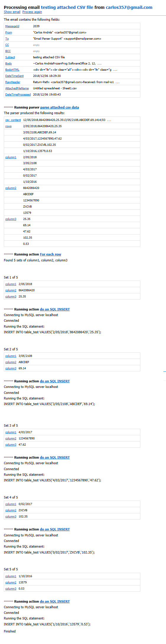Open the From field link
This screenshot has height=644, width=166.
[9, 33]
